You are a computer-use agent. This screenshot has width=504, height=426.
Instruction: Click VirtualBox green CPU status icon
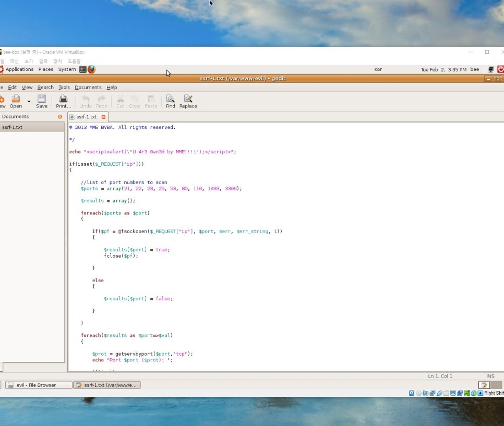pyautogui.click(x=467, y=393)
